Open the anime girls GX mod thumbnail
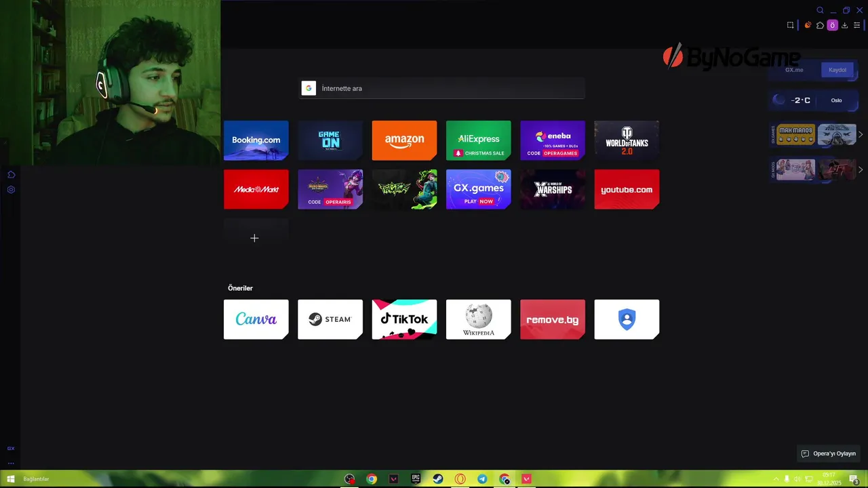The height and width of the screenshot is (488, 868). click(795, 169)
